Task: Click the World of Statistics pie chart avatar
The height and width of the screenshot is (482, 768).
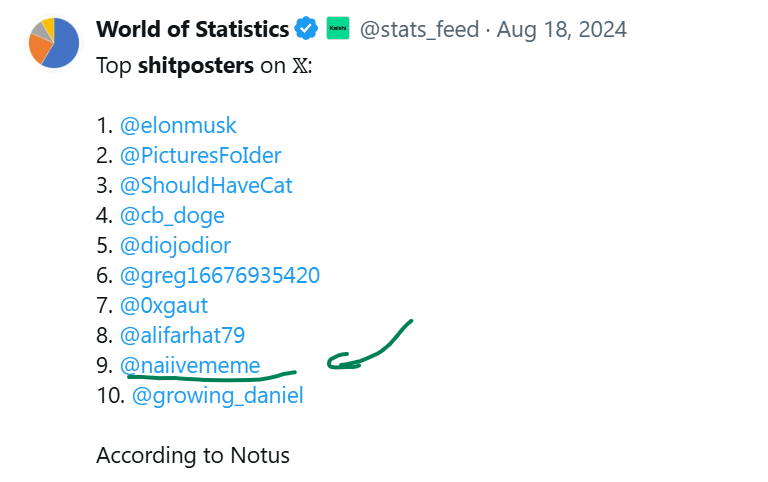Action: tap(54, 43)
